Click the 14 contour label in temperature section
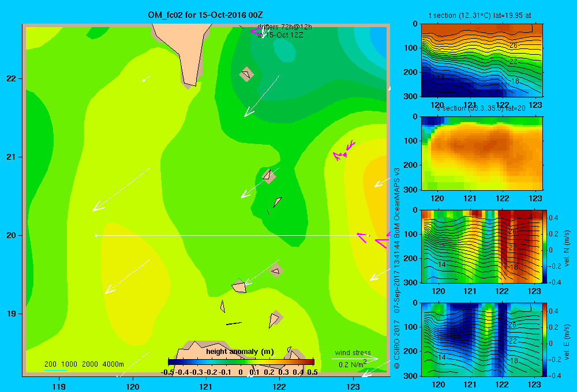The height and width of the screenshot is (392, 577). click(x=441, y=78)
